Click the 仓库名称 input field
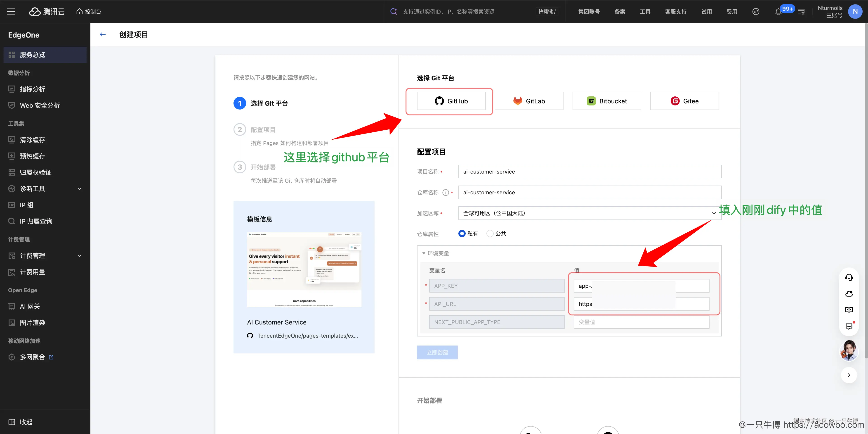868x434 pixels. click(590, 193)
